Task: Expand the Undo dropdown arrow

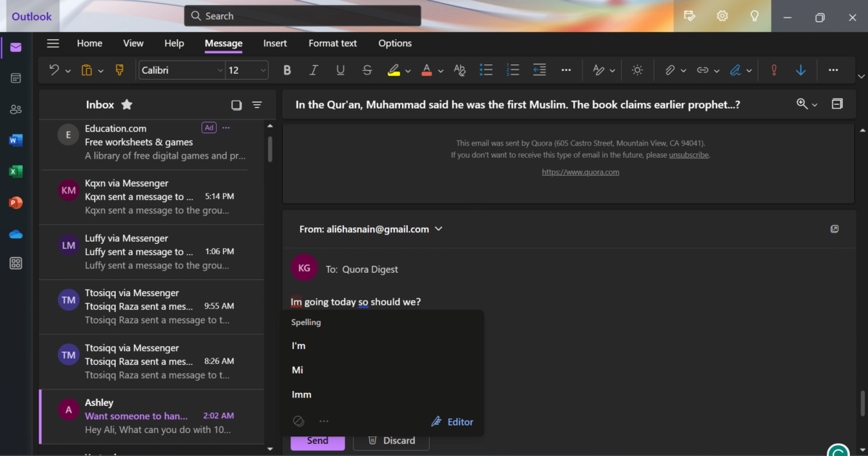Action: [x=67, y=72]
